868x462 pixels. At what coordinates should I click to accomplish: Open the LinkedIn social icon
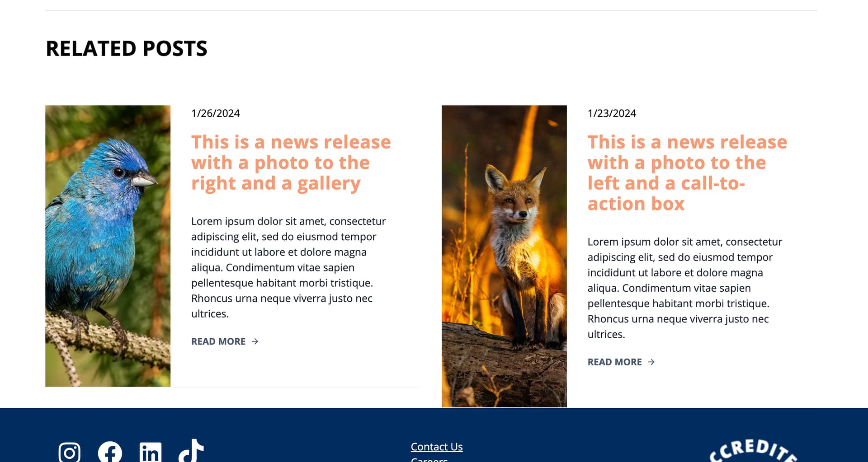pos(151,452)
